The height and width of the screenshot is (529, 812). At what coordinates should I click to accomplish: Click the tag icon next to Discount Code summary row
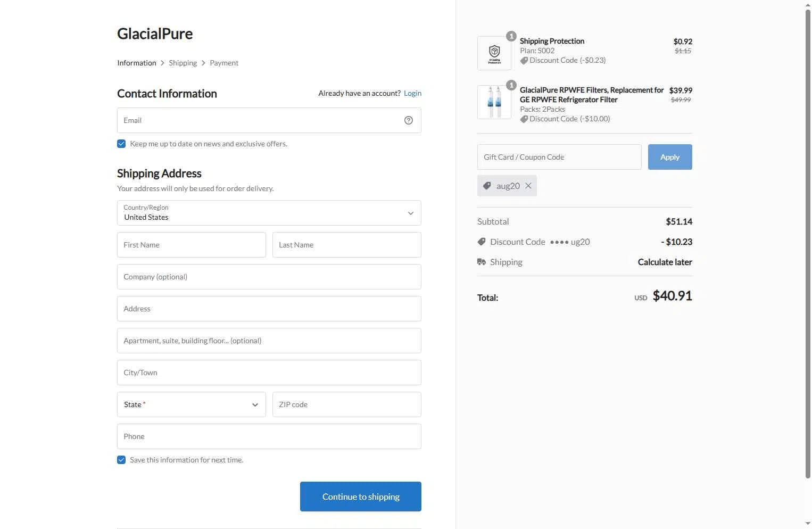click(x=482, y=242)
